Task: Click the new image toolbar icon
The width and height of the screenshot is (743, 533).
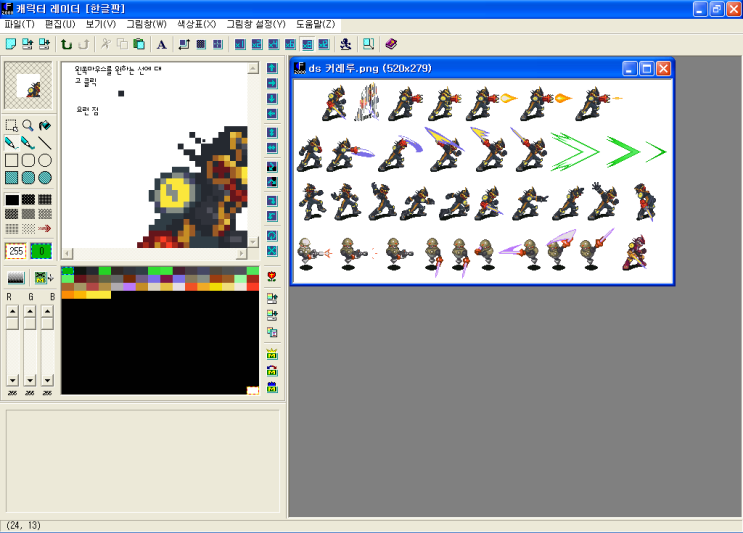Action: click(10, 44)
